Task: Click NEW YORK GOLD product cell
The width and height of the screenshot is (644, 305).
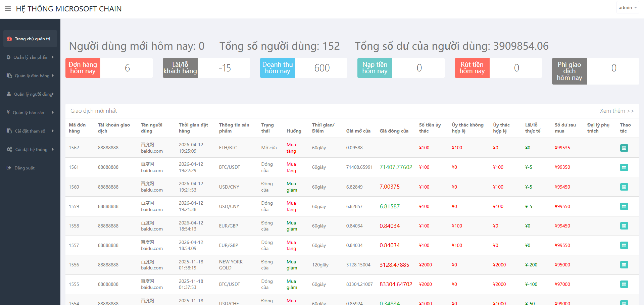Action: [231, 265]
